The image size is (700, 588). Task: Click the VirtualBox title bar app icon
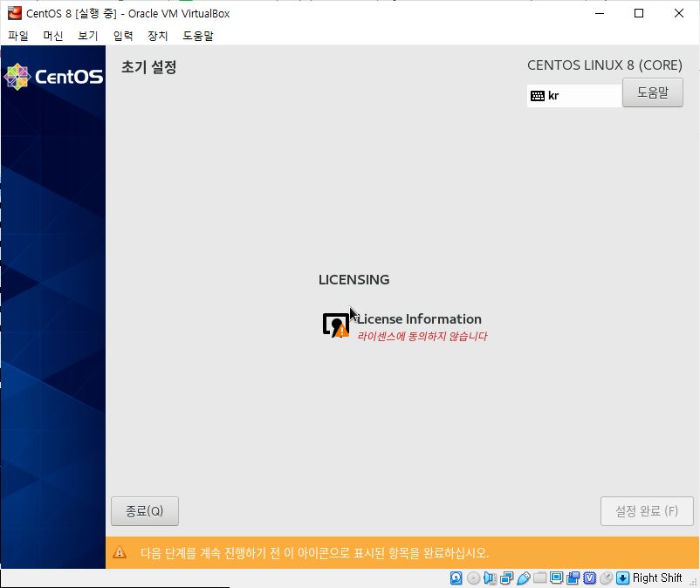coord(14,13)
